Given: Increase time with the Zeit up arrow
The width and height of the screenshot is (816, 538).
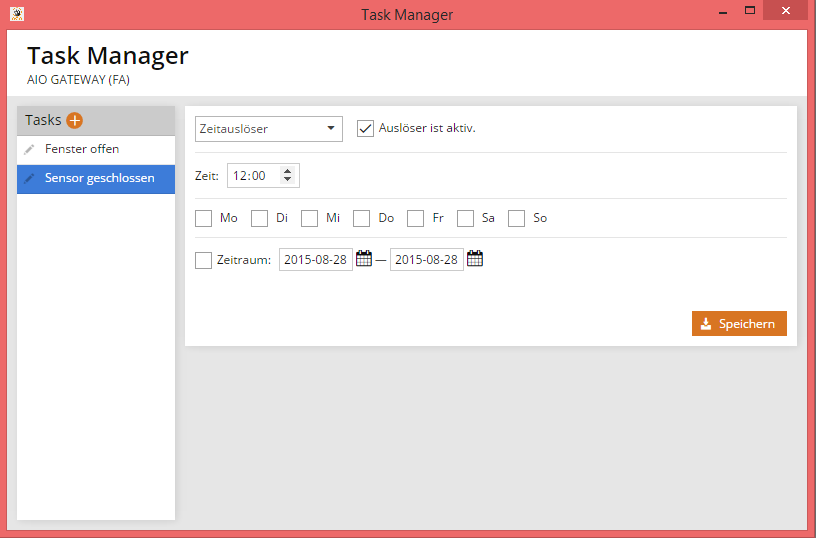Looking at the screenshot, I should [x=288, y=171].
